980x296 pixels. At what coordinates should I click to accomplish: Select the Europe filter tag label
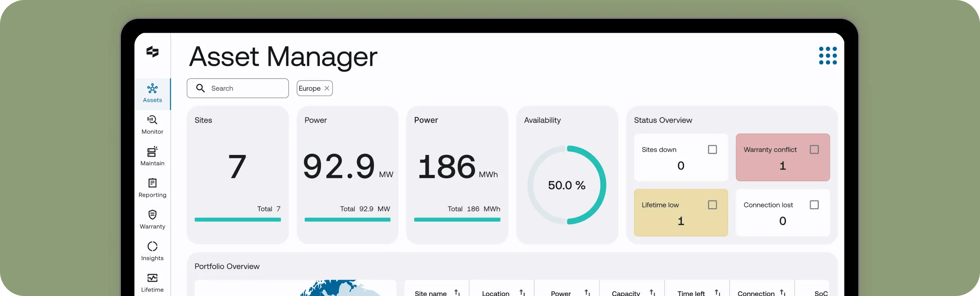pyautogui.click(x=310, y=88)
